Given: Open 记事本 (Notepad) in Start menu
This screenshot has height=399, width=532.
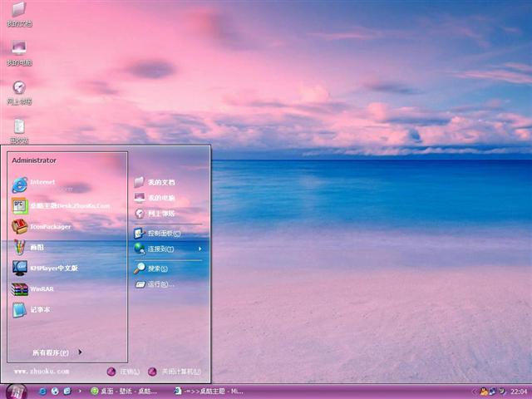Looking at the screenshot, I should pyautogui.click(x=67, y=310).
